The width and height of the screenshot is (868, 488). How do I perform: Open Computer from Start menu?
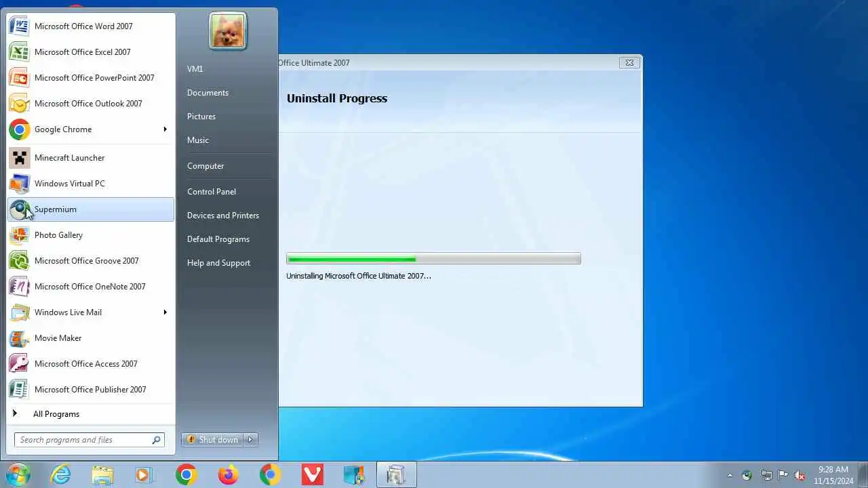point(227,166)
